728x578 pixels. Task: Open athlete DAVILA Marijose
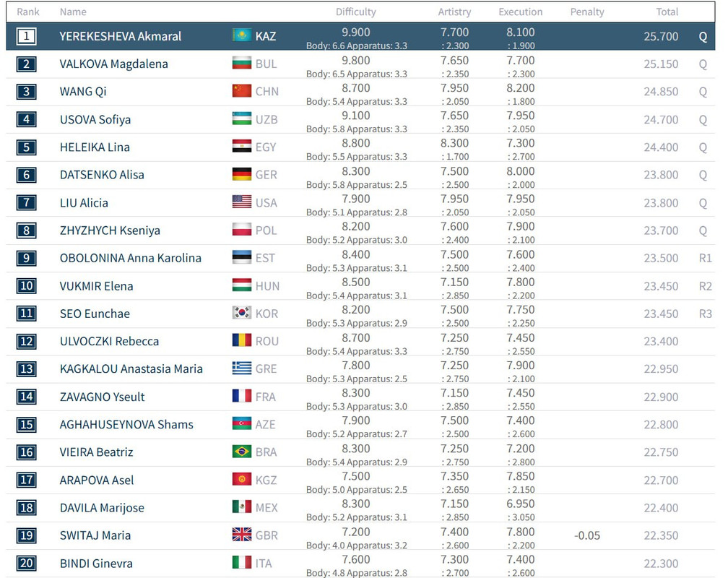pos(102,508)
